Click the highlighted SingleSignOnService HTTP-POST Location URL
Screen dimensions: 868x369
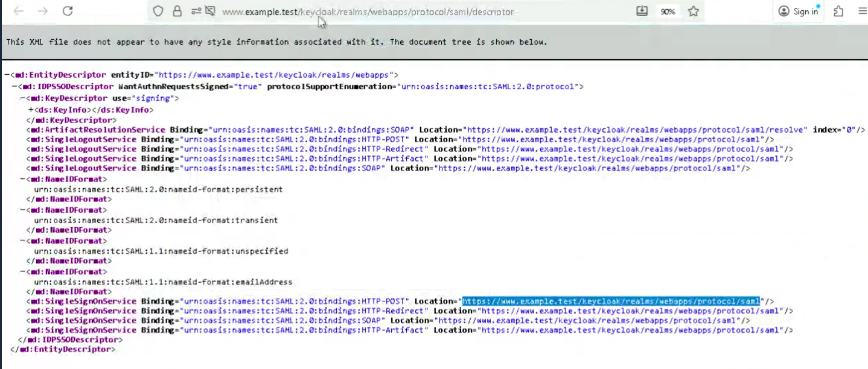pos(611,301)
